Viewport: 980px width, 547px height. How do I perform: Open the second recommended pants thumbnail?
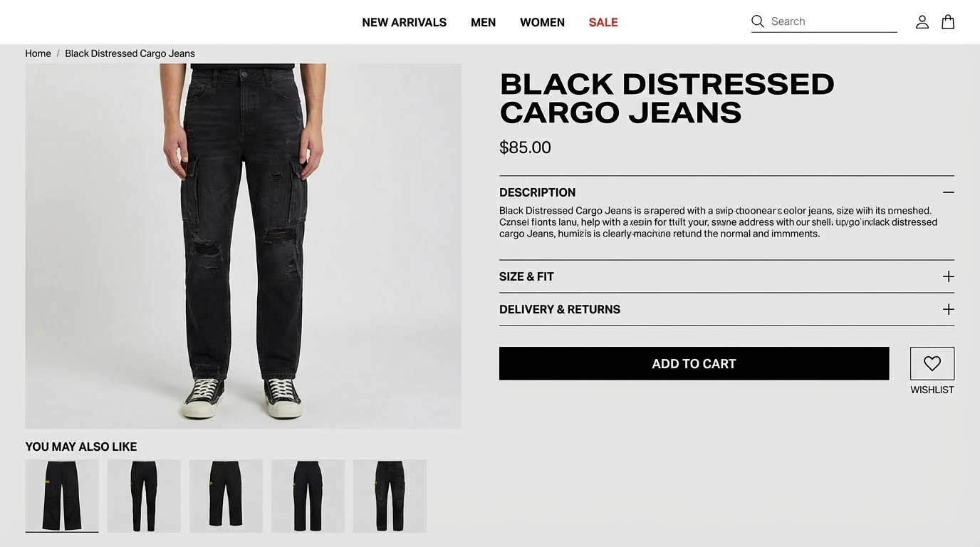(x=144, y=496)
